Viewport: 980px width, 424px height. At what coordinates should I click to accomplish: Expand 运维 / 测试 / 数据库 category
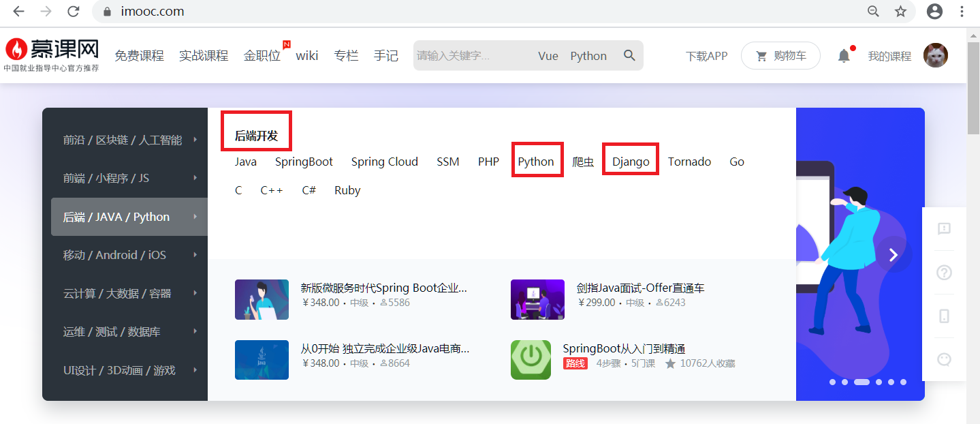pos(129,332)
